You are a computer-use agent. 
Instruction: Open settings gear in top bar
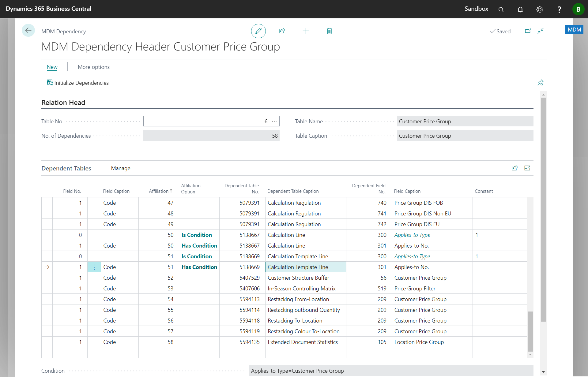[x=540, y=9]
